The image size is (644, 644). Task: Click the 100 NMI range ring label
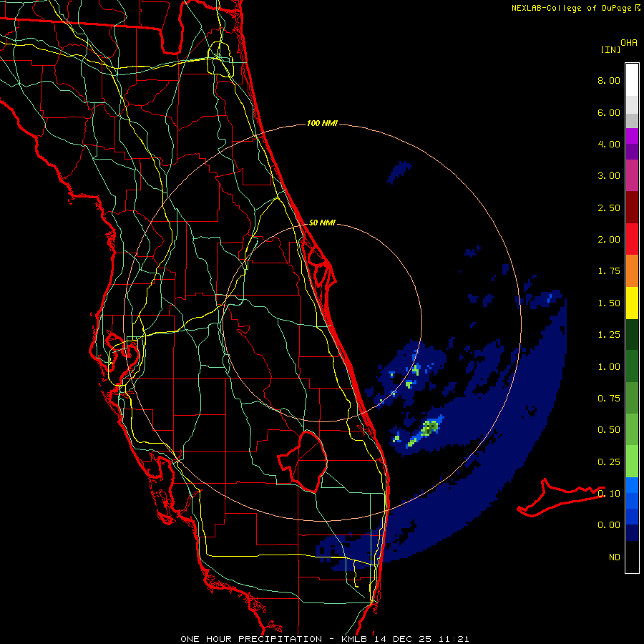point(322,123)
